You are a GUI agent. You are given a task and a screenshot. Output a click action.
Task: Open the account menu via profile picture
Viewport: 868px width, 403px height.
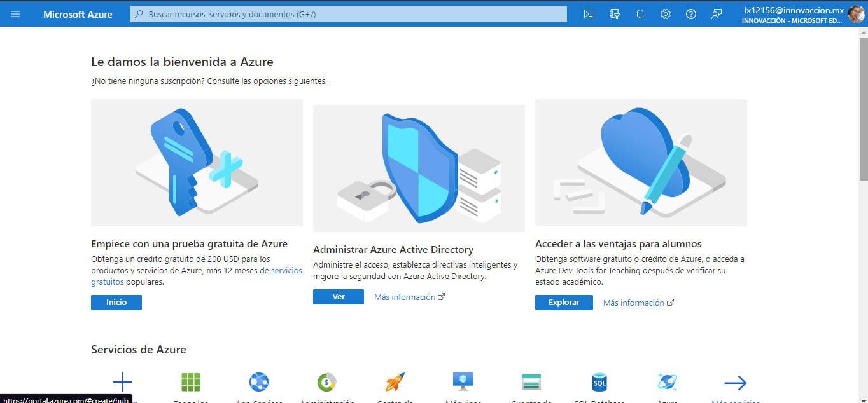tap(857, 13)
